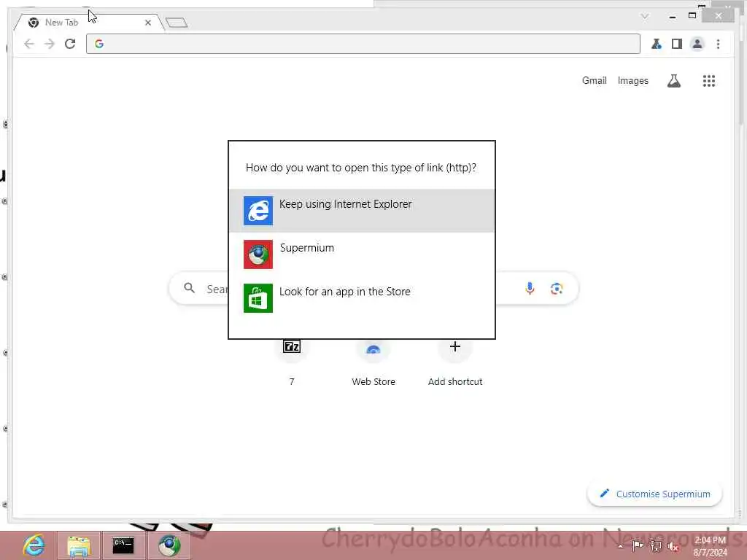The image size is (747, 560).
Task: Click the Search Labs flask icon on page
Action: 673,81
